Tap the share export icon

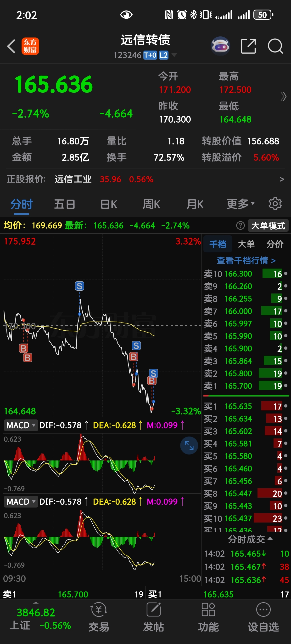pos(248,46)
